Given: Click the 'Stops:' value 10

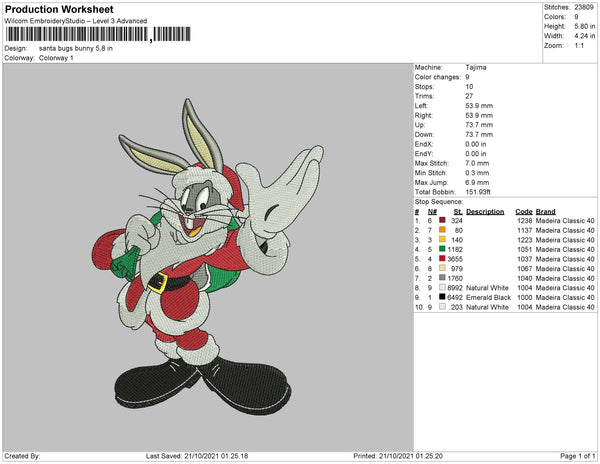Looking at the screenshot, I should pyautogui.click(x=469, y=86).
